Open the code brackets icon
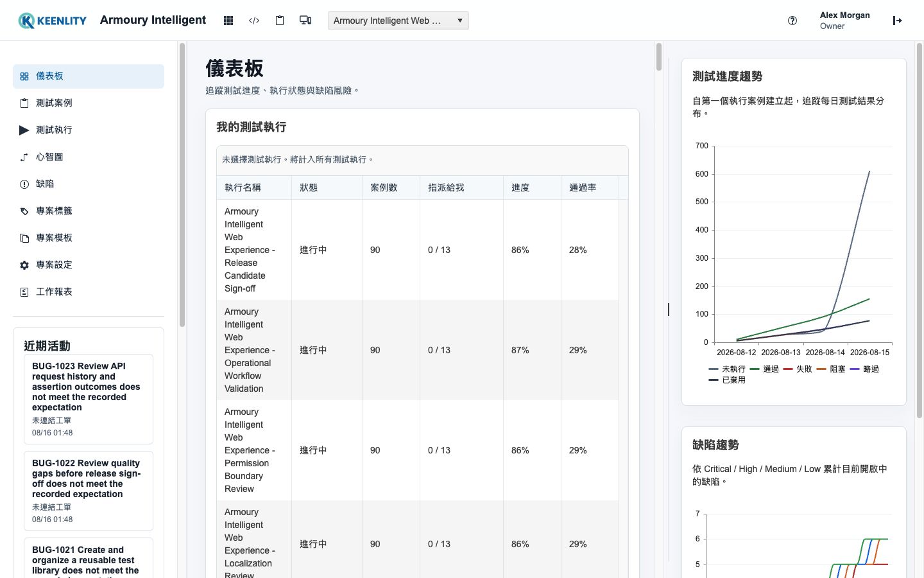Viewport: 924px width, 578px height. point(254,21)
